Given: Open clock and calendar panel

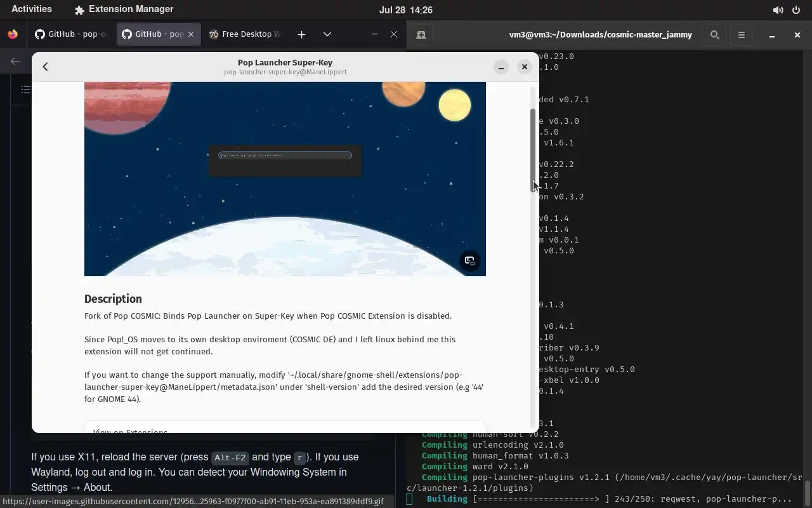Looking at the screenshot, I should (x=406, y=10).
